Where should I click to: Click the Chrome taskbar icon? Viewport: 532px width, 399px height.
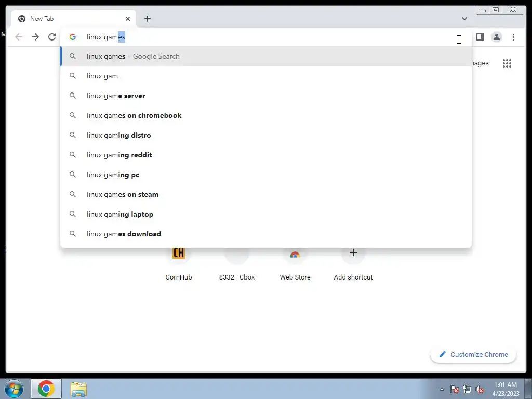click(x=46, y=389)
